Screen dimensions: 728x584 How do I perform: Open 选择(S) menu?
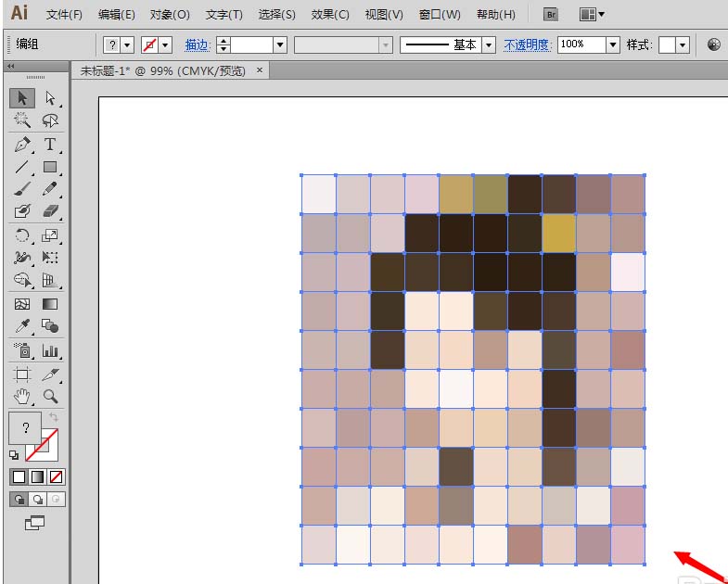[276, 15]
